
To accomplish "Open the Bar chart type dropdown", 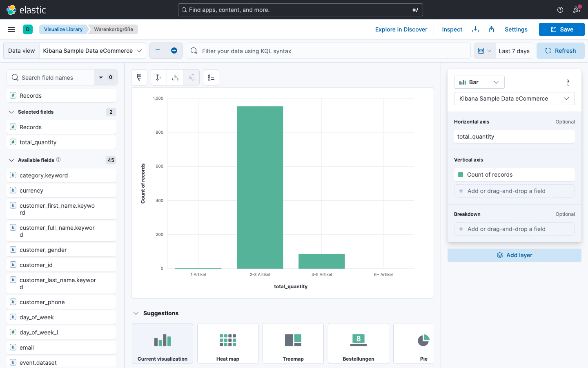I will [x=479, y=82].
